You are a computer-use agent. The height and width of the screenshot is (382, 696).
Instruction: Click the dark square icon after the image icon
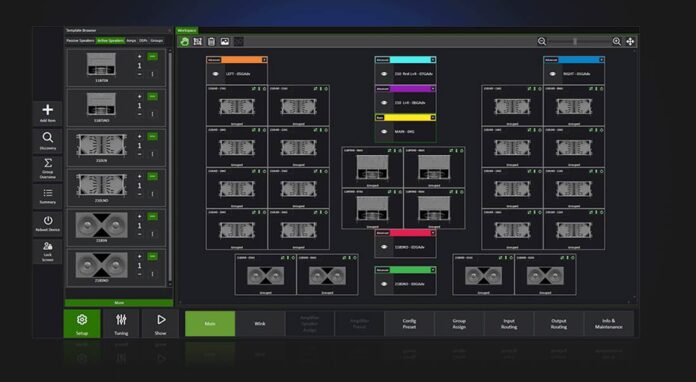click(x=239, y=42)
